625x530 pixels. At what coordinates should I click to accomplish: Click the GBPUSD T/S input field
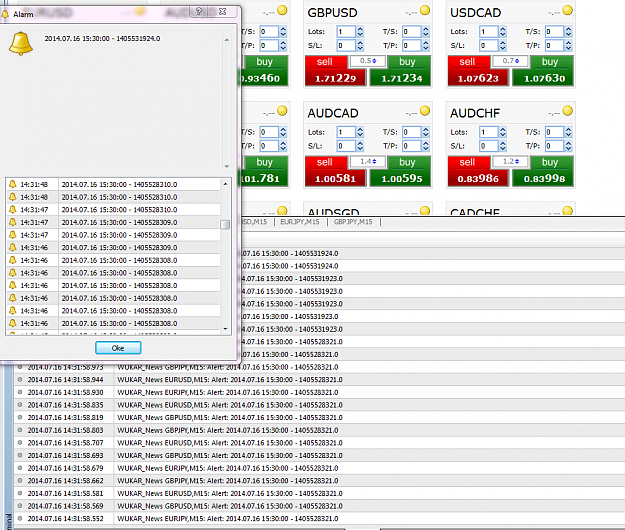tap(412, 31)
